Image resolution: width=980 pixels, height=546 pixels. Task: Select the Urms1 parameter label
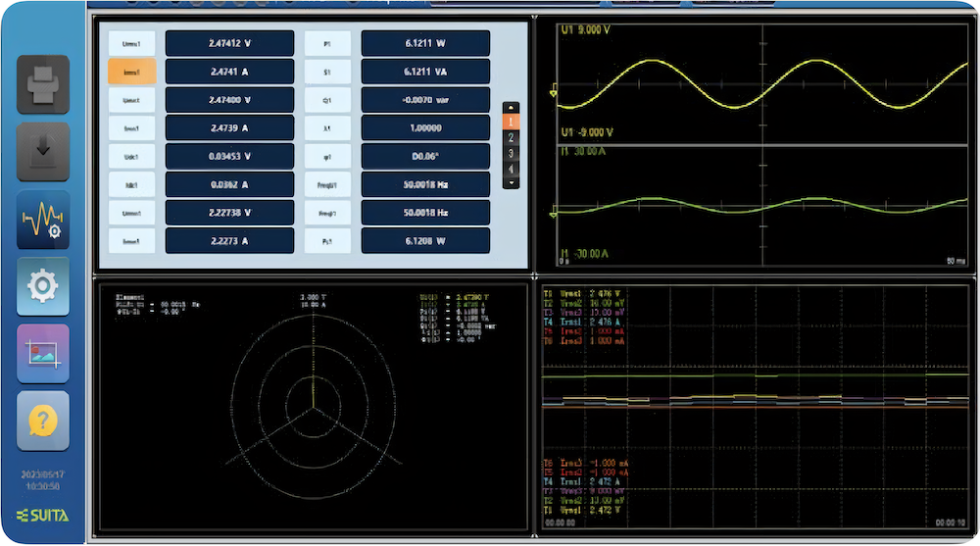coord(132,44)
